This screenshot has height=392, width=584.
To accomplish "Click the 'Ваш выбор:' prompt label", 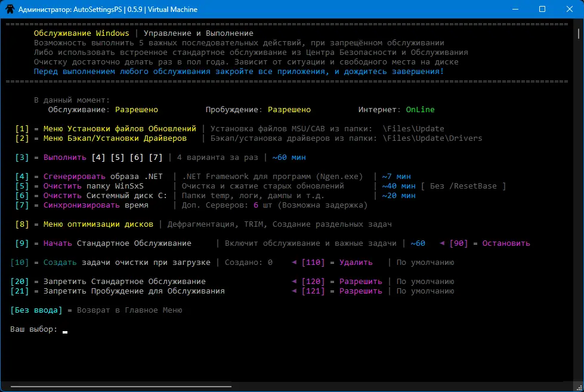I will click(x=34, y=329).
